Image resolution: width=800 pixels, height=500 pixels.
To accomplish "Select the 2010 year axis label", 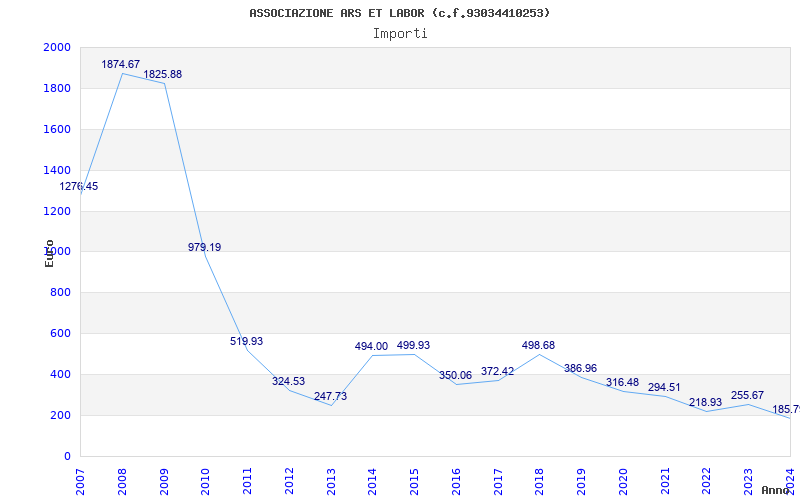I will [206, 482].
